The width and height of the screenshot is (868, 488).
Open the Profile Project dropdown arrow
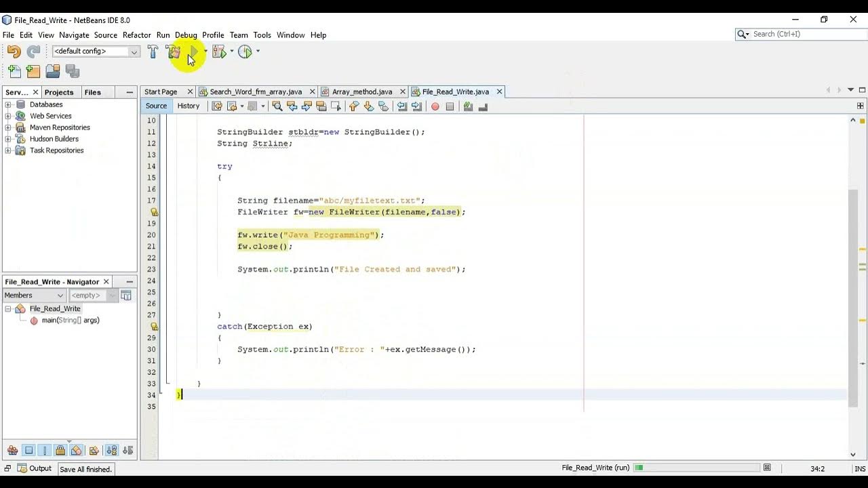click(258, 52)
